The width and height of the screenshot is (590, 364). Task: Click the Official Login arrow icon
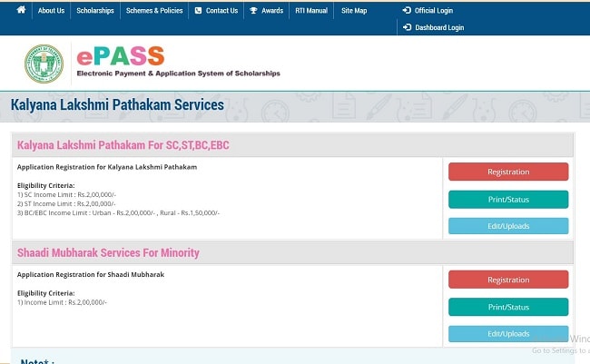[407, 10]
